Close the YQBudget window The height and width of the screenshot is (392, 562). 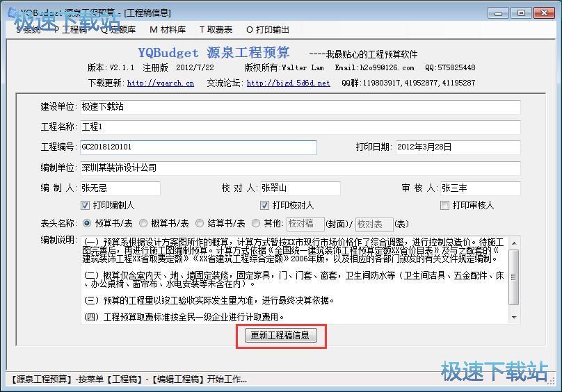pyautogui.click(x=544, y=13)
